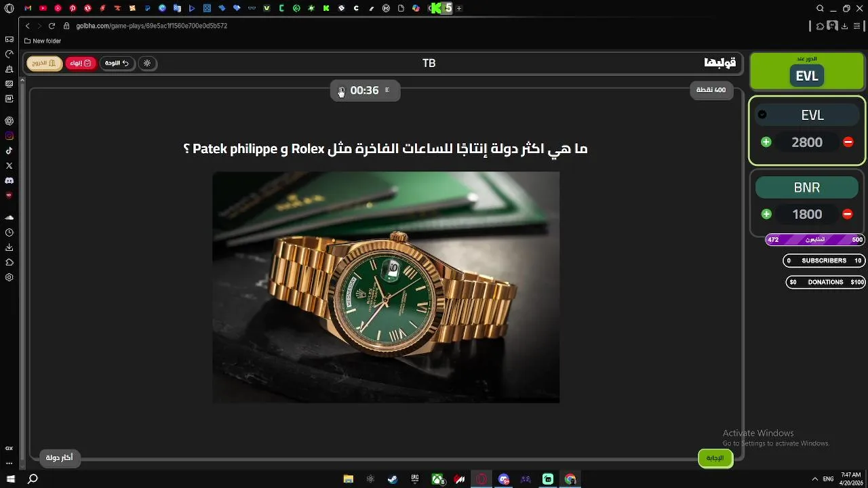This screenshot has height=488, width=868.
Task: Reload the golbha.com page
Action: (x=52, y=26)
